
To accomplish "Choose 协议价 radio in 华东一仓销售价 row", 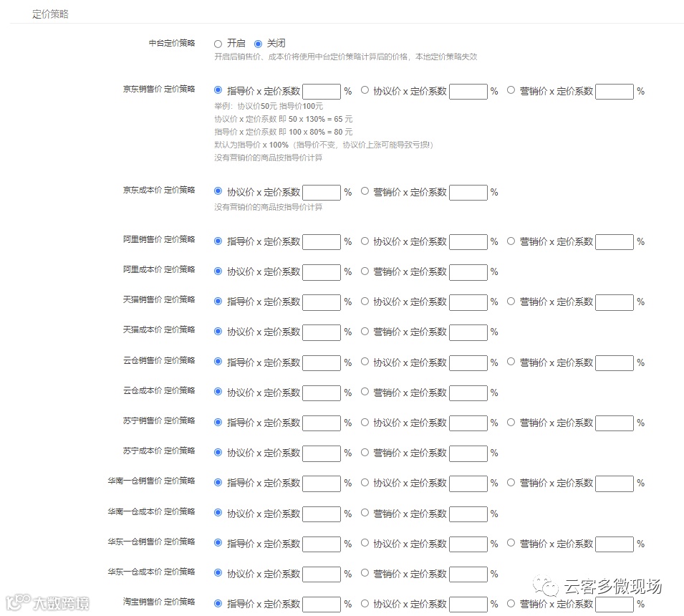I will click(x=365, y=543).
